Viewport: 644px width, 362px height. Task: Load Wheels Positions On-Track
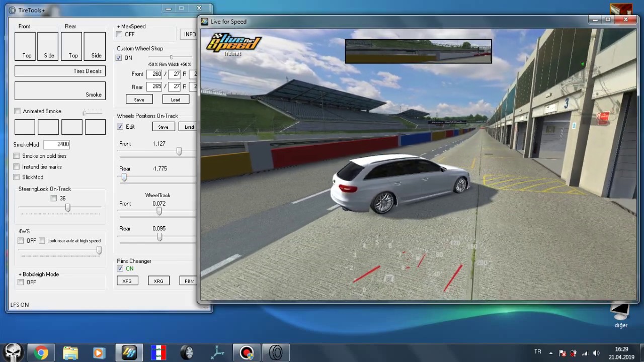tap(188, 127)
